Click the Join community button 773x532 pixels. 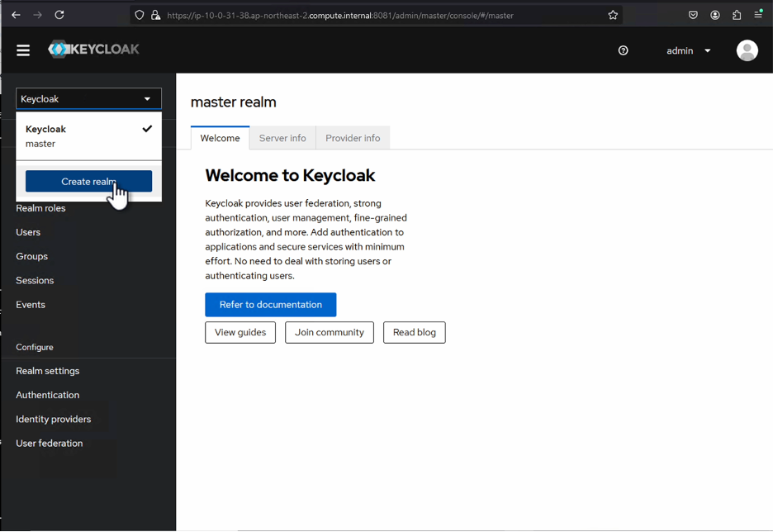click(330, 332)
